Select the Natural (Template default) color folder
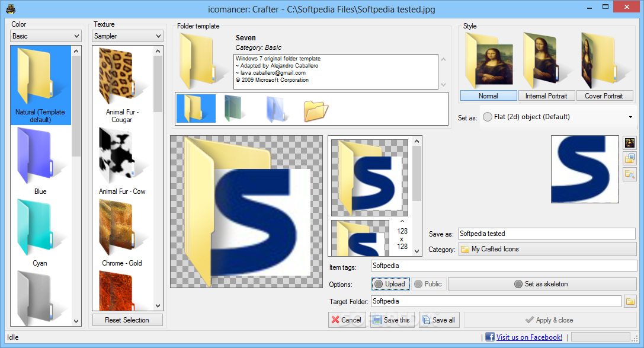 [41, 85]
